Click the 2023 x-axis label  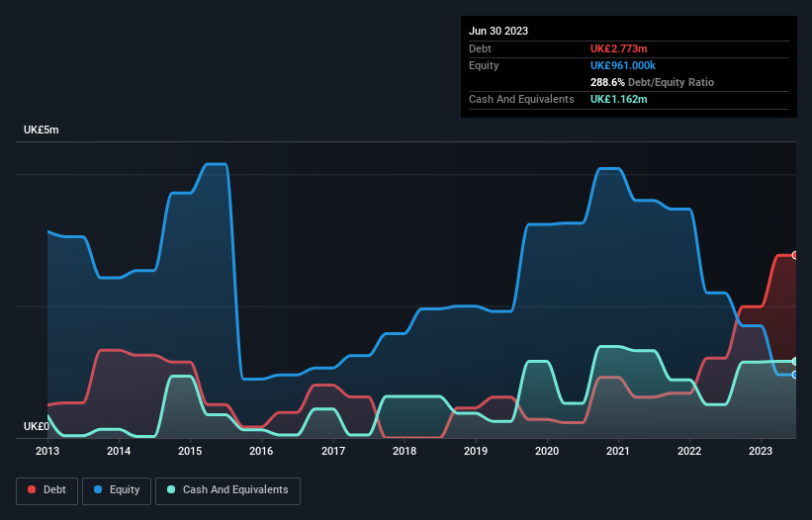761,451
